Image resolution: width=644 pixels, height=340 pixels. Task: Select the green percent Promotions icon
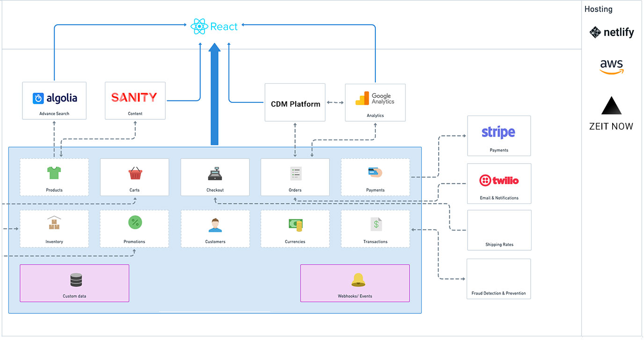pyautogui.click(x=135, y=222)
